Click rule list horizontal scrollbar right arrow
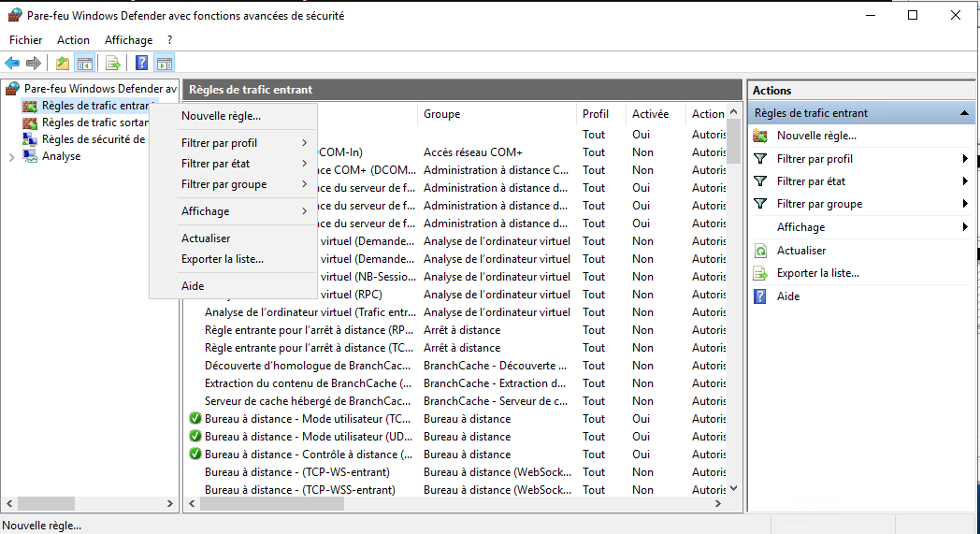This screenshot has width=980, height=534. (718, 503)
